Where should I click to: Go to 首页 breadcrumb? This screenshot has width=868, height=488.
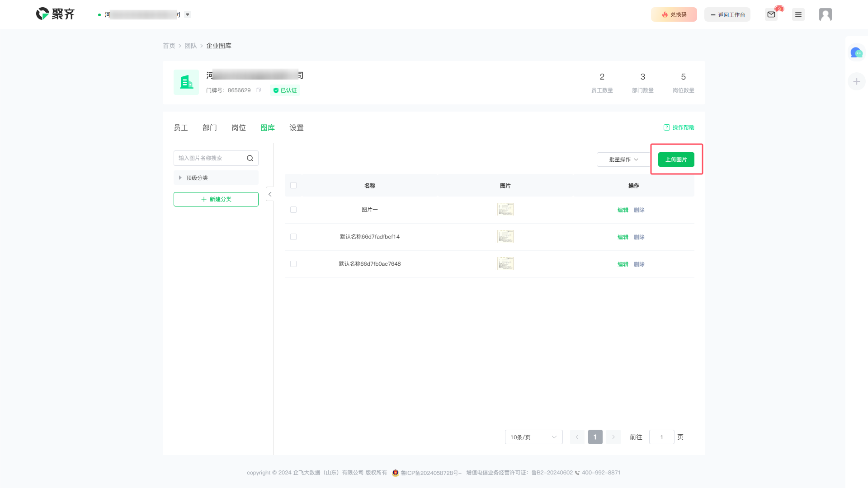[x=169, y=46]
